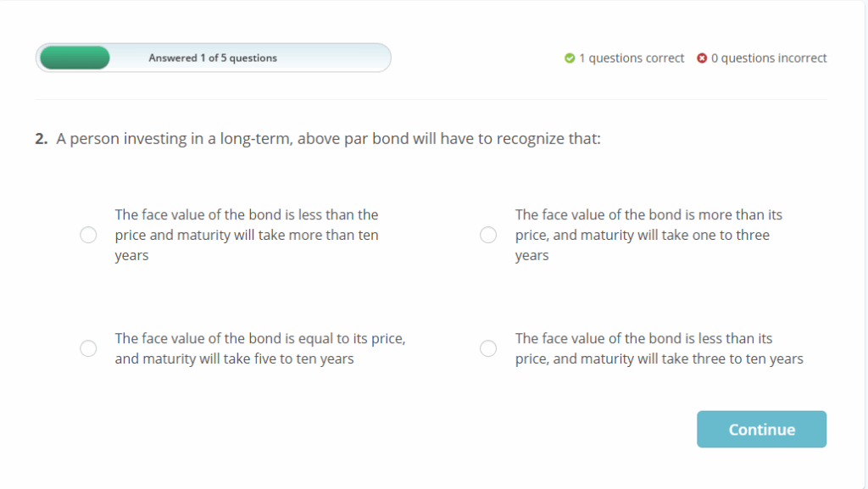Select the radio for 'more than ten years'
This screenshot has height=489, width=868.
[x=88, y=235]
